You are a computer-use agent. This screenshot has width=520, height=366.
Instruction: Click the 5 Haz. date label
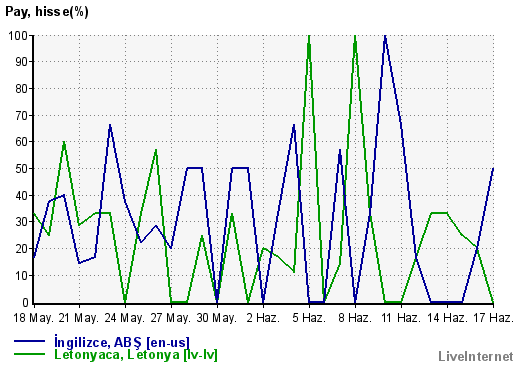click(309, 318)
